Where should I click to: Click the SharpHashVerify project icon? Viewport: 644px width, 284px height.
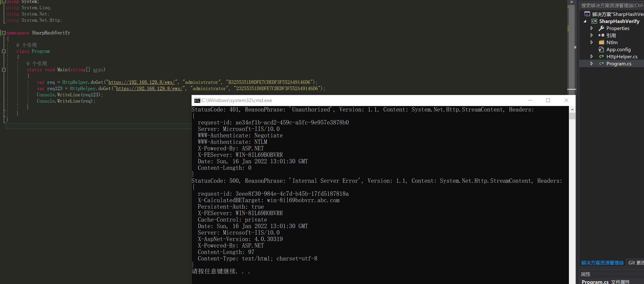(x=594, y=21)
